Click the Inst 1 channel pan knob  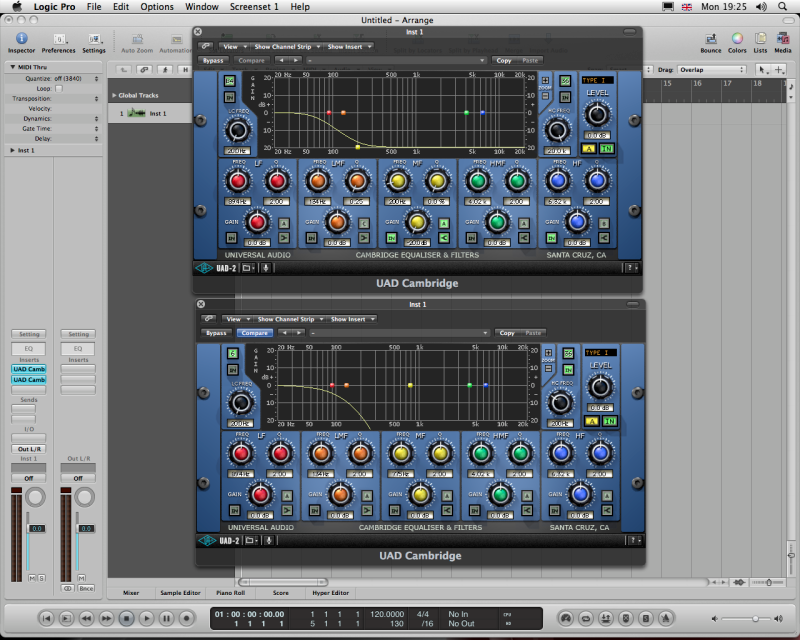(x=35, y=497)
